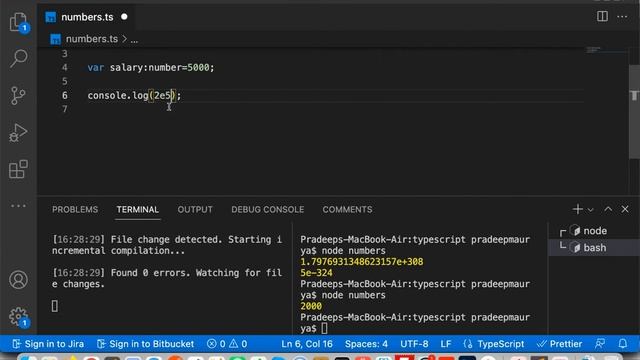The image size is (640, 360).
Task: Click Sign in to Bitbucket
Action: [x=145, y=344]
